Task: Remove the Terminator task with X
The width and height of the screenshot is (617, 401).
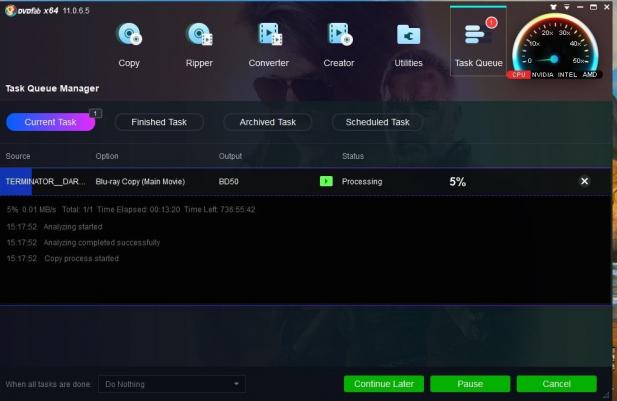Action: point(584,181)
